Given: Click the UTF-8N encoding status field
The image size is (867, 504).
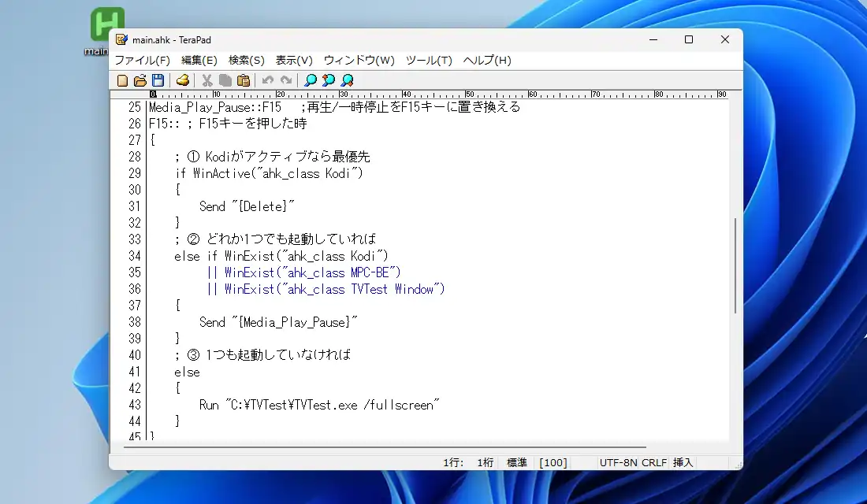Looking at the screenshot, I should tap(619, 463).
